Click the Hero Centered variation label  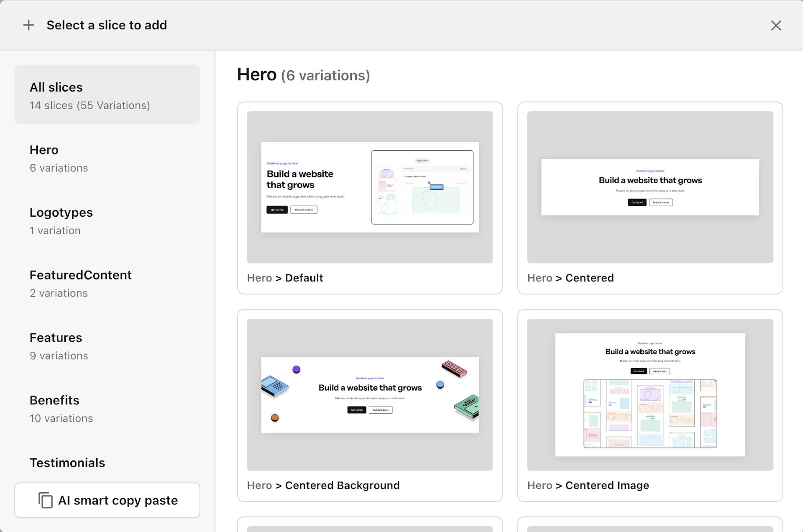click(571, 278)
